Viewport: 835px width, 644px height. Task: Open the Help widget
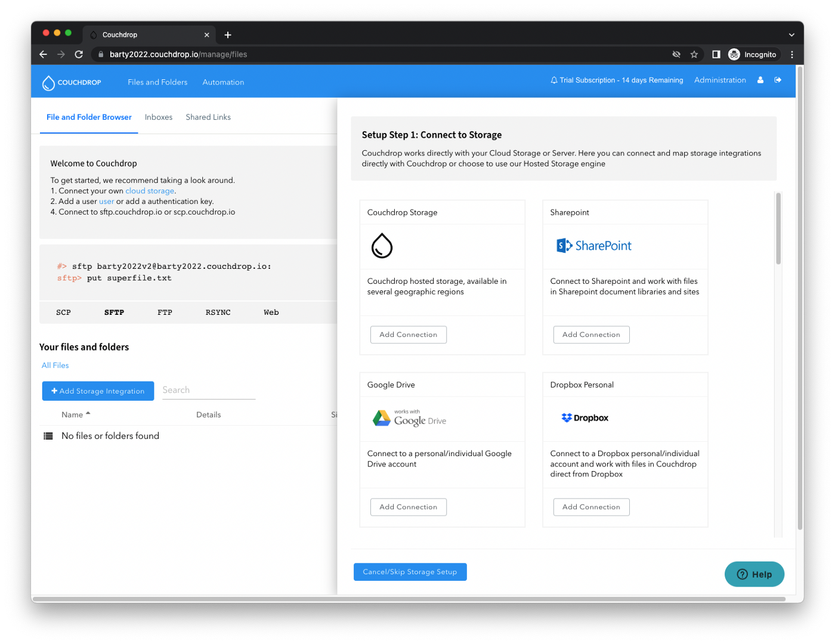754,574
